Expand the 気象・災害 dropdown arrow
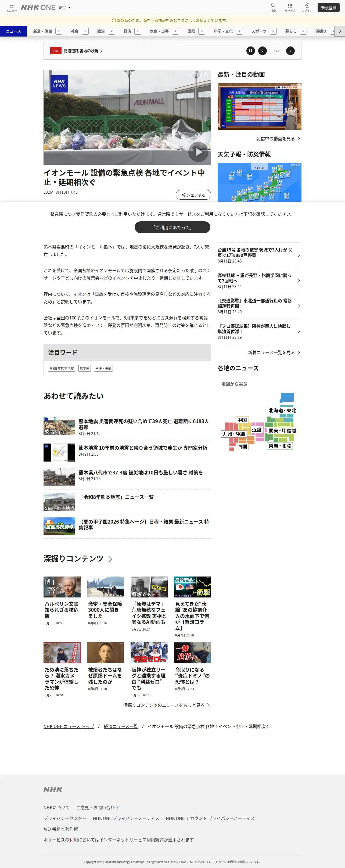 click(x=175, y=31)
